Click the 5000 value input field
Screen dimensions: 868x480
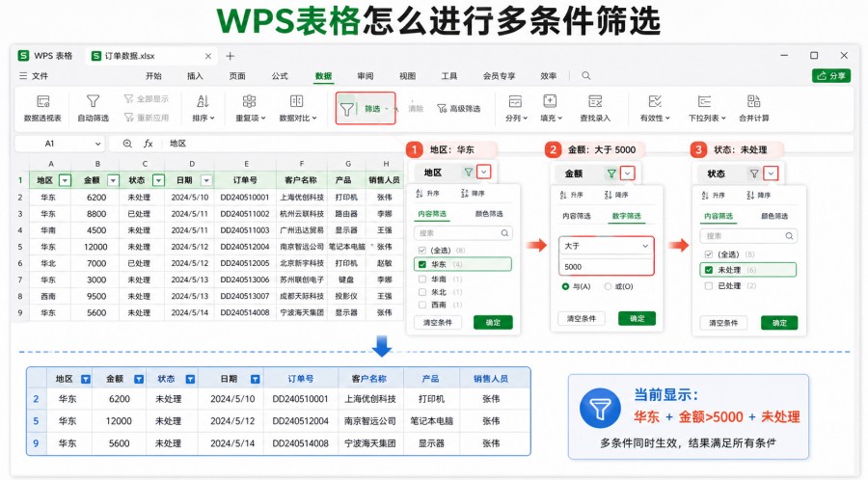click(x=607, y=267)
